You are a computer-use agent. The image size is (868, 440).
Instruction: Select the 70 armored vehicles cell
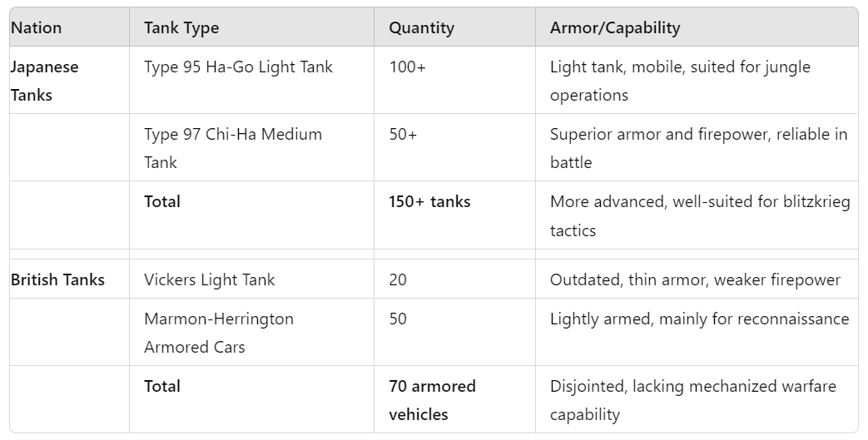click(454, 399)
